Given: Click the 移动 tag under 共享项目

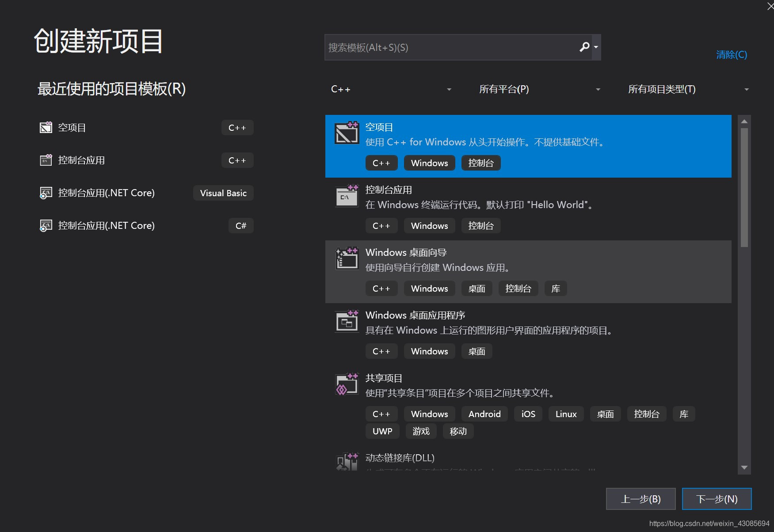Looking at the screenshot, I should 458,431.
